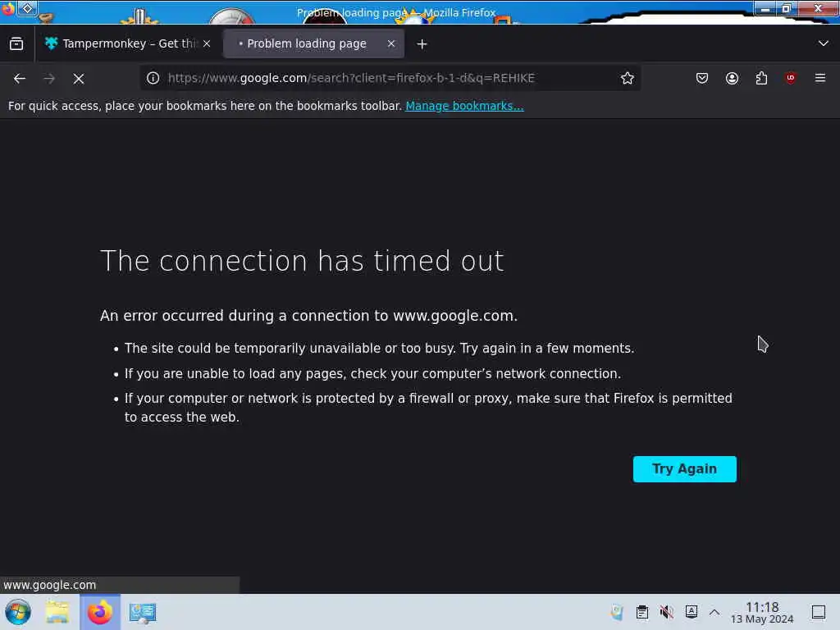This screenshot has height=630, width=840.
Task: Save page to Pocket
Action: coord(702,78)
